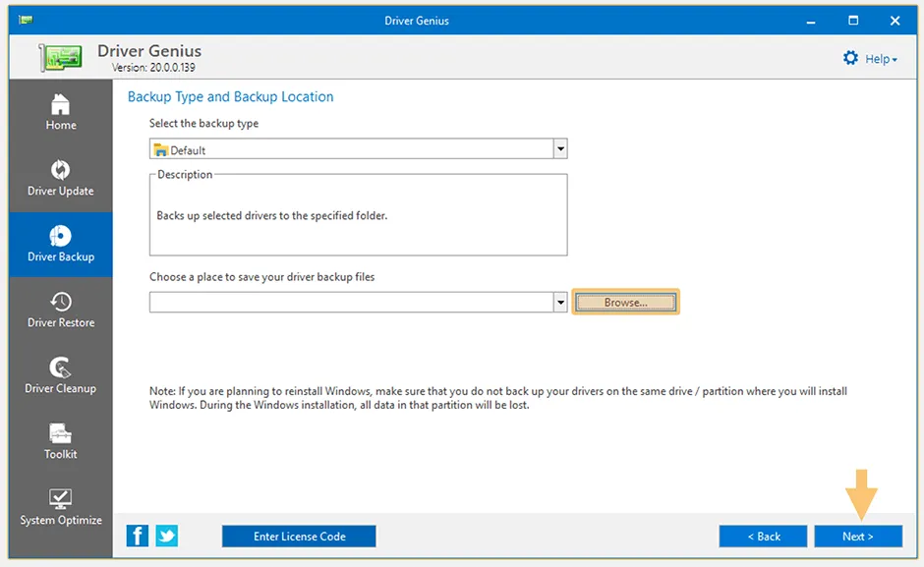Open the System Optimize section
The image size is (924, 567).
coord(61,507)
